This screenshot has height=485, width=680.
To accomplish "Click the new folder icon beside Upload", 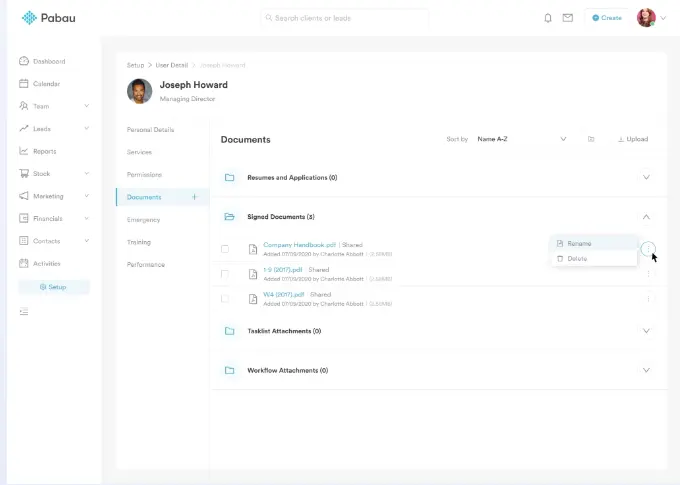I will pyautogui.click(x=591, y=139).
